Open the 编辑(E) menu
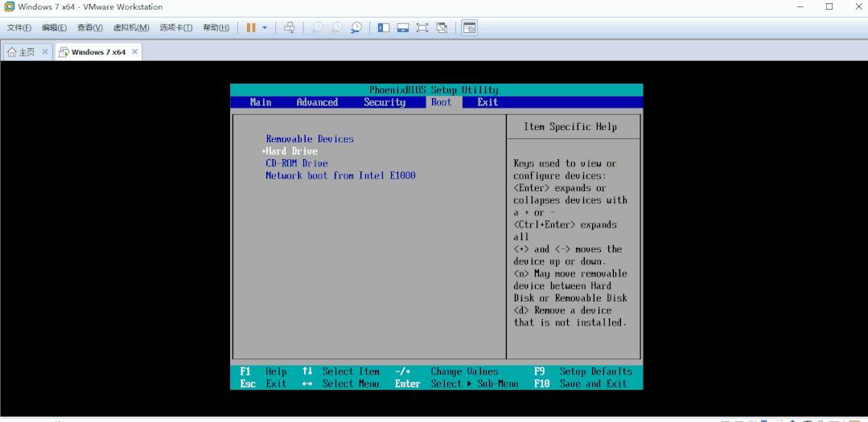 click(x=54, y=27)
